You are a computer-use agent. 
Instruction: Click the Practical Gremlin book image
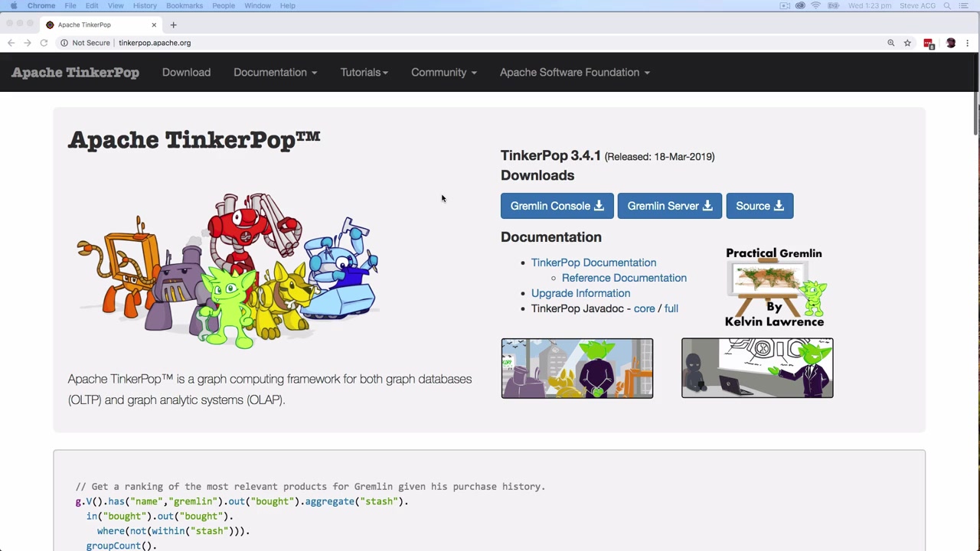(775, 287)
